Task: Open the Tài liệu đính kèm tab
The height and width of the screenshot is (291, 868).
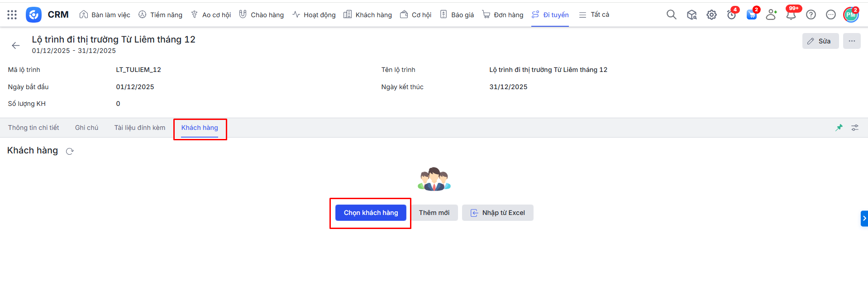Action: click(x=139, y=128)
